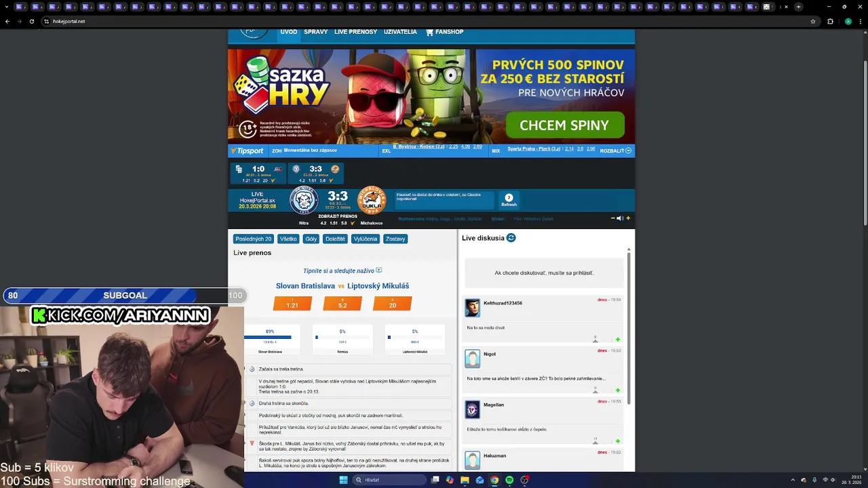Bet on draw odds 5.2
The image size is (868, 488).
(342, 304)
